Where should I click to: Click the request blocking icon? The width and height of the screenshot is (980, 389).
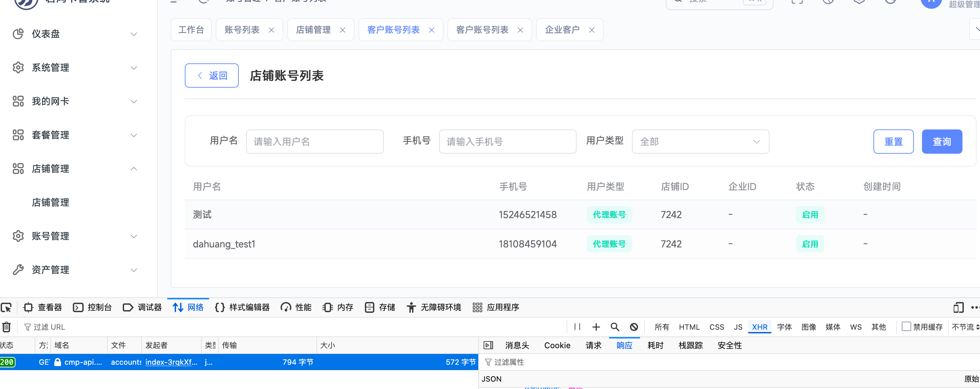coord(634,327)
